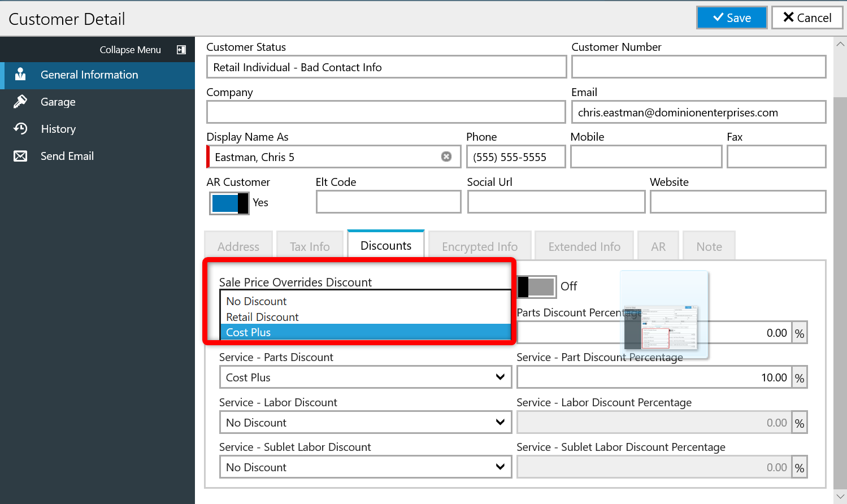Choose Cost Plus in open list
This screenshot has width=847, height=504.
coord(366,332)
